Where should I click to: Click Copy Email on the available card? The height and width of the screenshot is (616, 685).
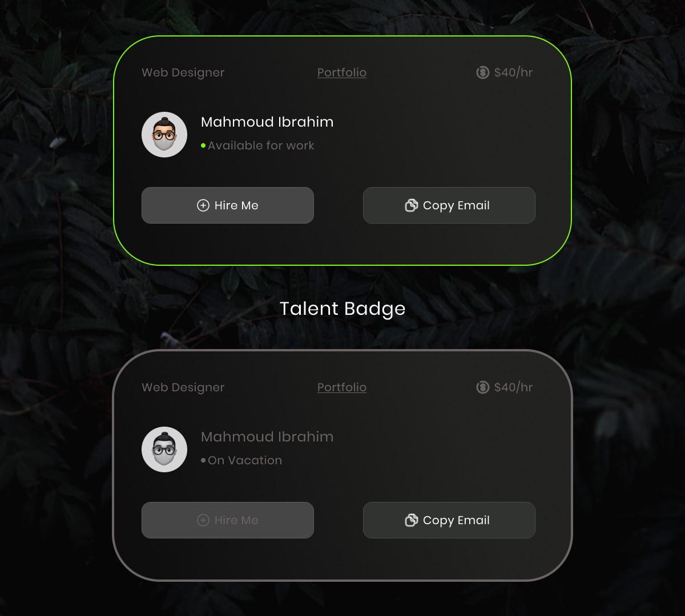pos(449,205)
